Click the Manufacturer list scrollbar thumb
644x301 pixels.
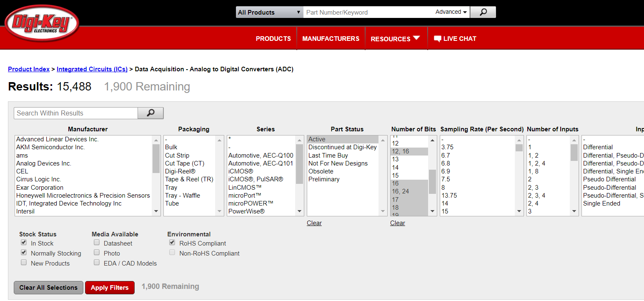coord(156,158)
